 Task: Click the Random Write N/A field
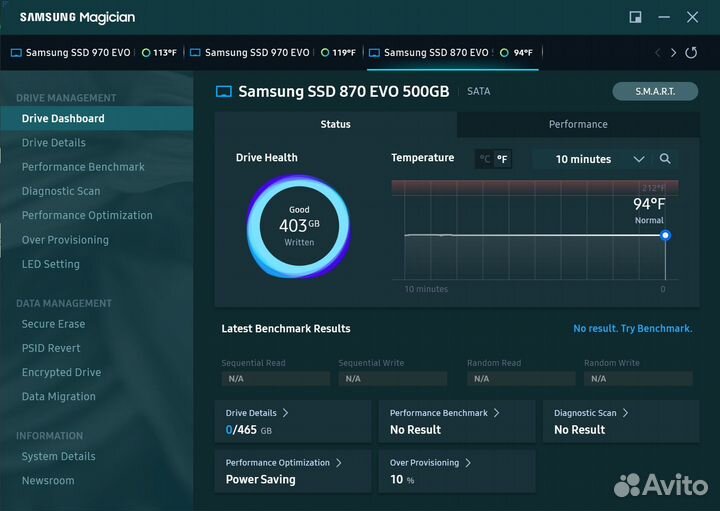(x=638, y=379)
